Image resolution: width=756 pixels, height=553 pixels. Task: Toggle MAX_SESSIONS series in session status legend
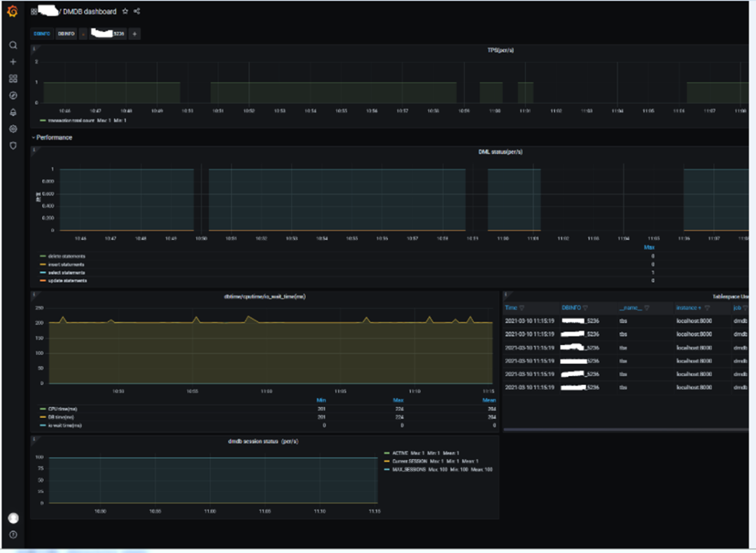point(408,470)
